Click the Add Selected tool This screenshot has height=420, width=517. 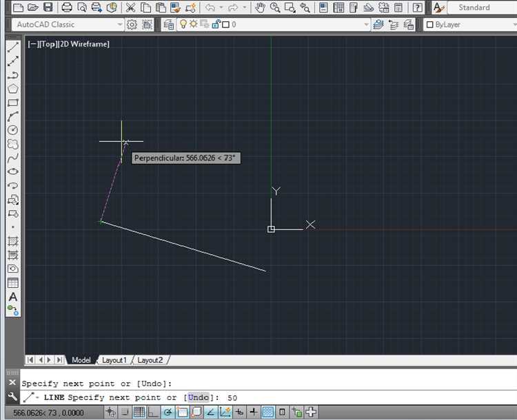click(x=13, y=311)
